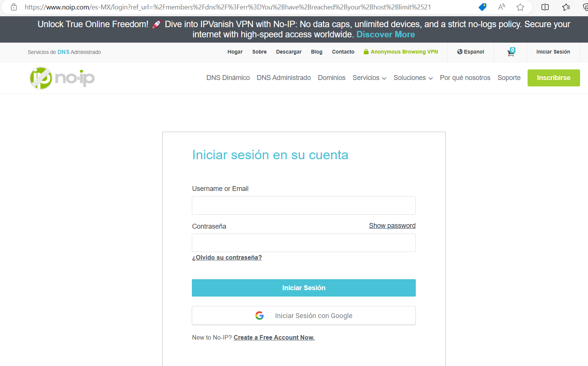Screen dimensions: 588x366
Task: Toggle Show password link
Action: coord(392,226)
